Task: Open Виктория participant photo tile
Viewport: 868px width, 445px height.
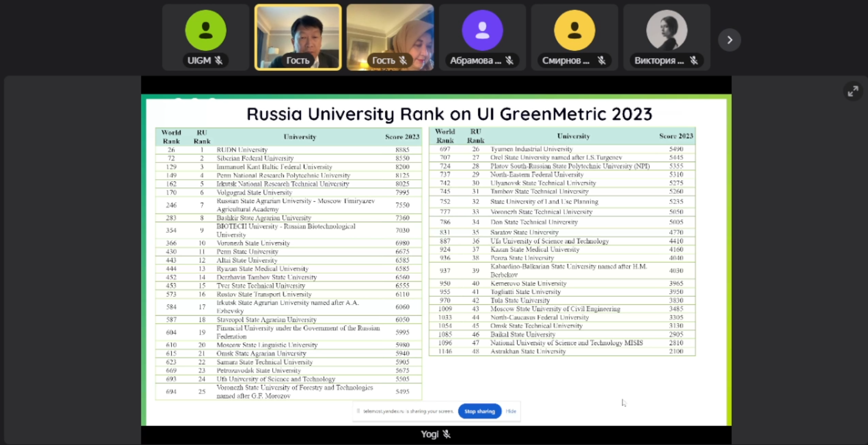Action: coord(667,30)
